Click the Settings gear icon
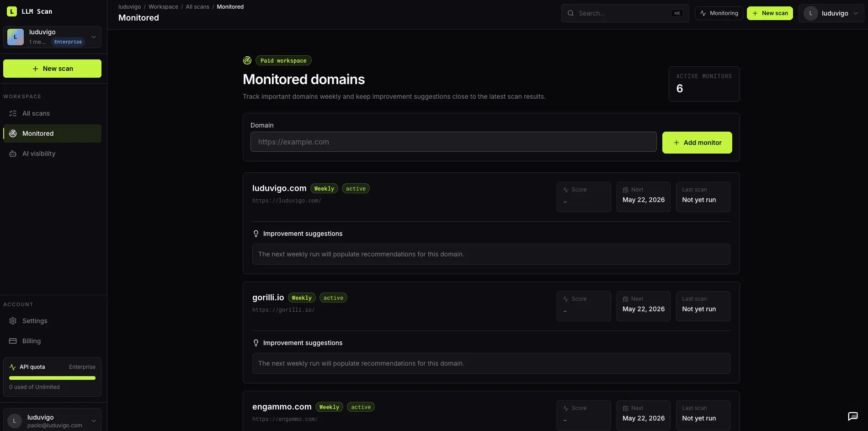This screenshot has width=868, height=431. click(13, 321)
